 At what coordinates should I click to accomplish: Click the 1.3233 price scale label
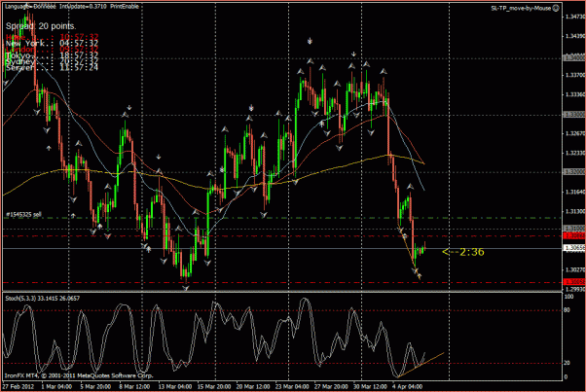(575, 153)
